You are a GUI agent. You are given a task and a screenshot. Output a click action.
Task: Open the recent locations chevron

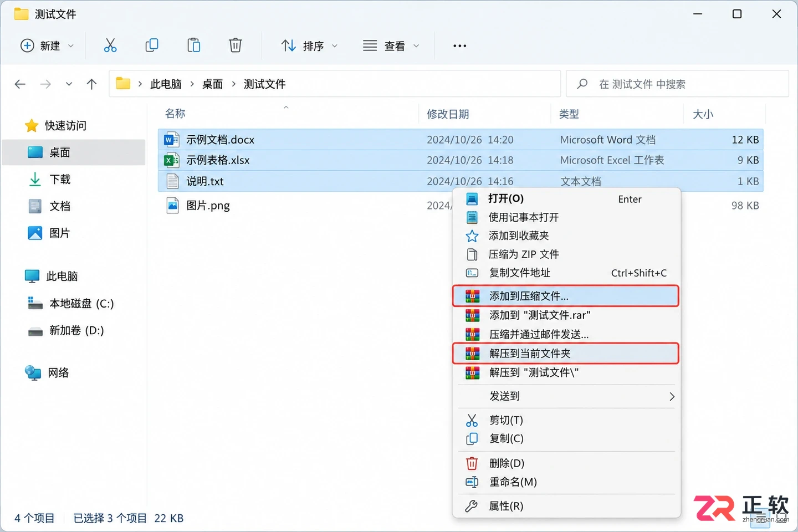tap(69, 84)
